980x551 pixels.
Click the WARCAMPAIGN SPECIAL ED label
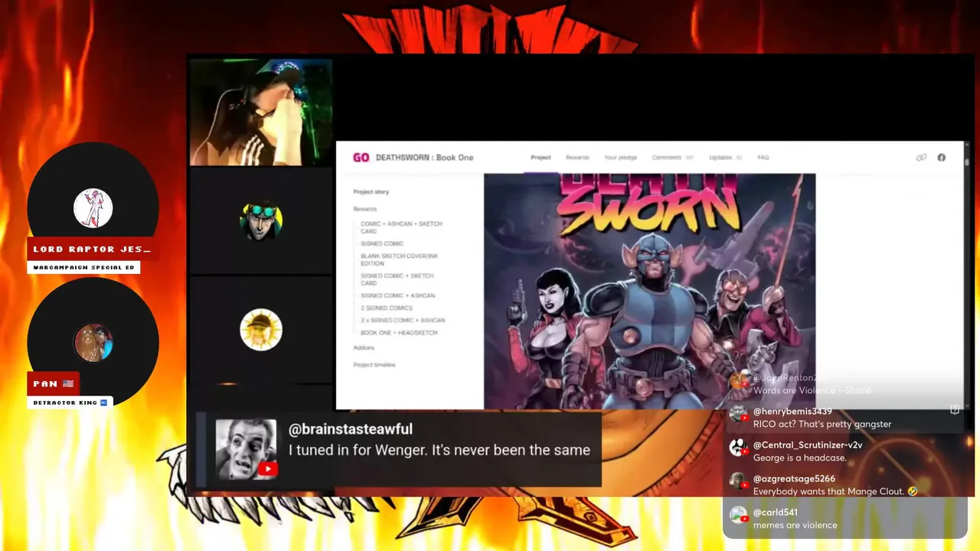click(x=84, y=268)
